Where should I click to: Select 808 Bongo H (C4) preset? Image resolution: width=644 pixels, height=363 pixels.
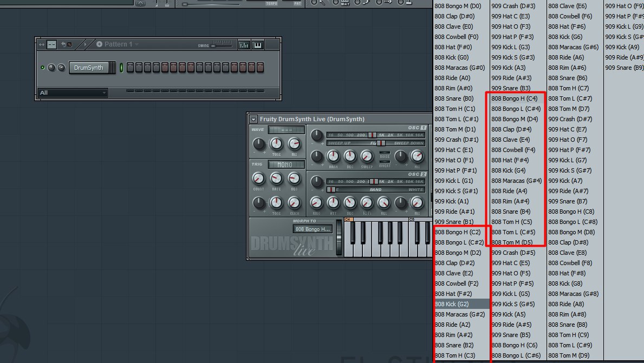tap(514, 98)
